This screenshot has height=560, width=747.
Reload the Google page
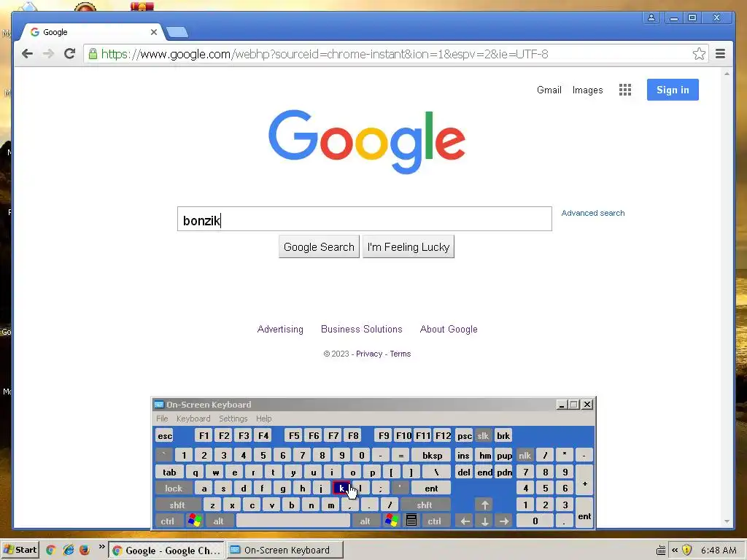[69, 54]
